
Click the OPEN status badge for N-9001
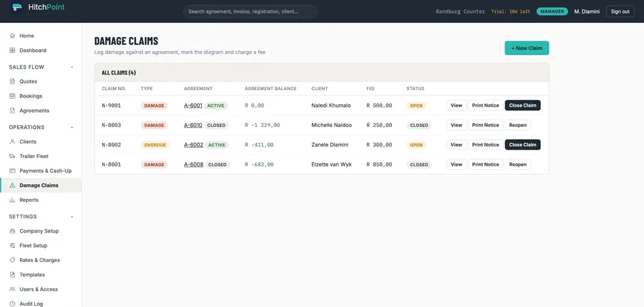pos(416,105)
